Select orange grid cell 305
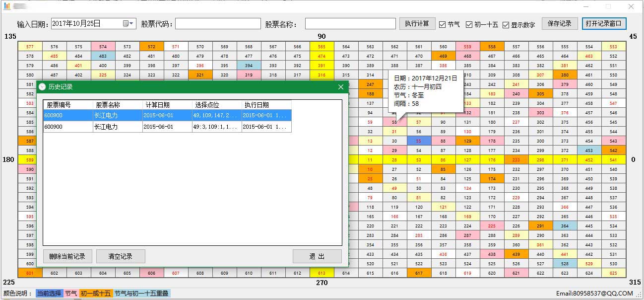 point(540,94)
